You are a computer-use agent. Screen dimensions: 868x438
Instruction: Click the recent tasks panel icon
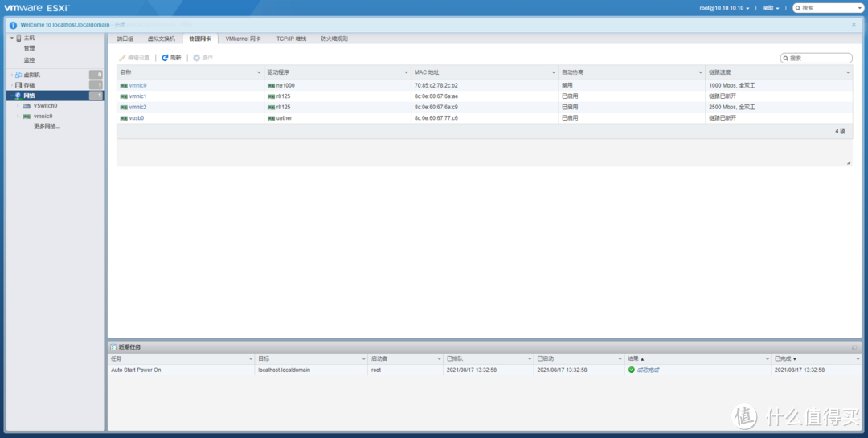113,347
